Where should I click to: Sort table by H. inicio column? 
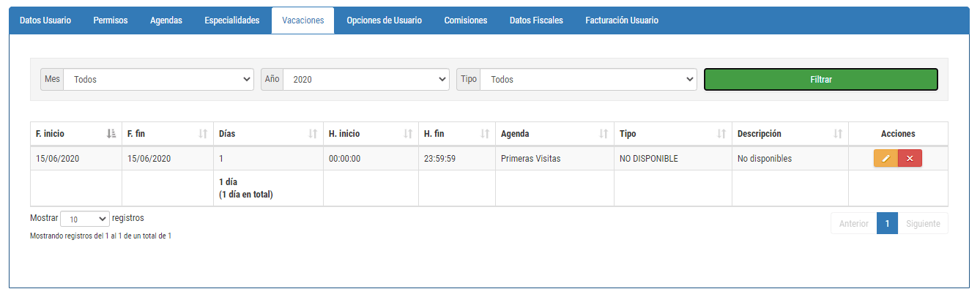371,134
